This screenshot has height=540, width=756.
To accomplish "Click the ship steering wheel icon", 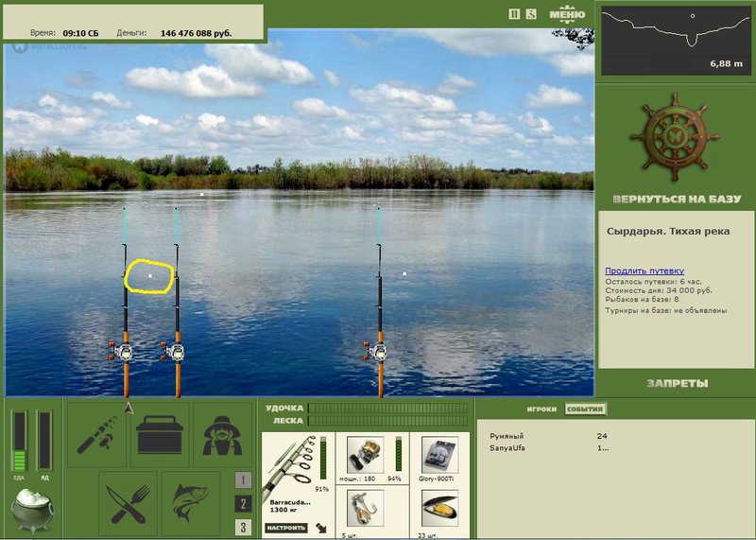I will pyautogui.click(x=675, y=137).
